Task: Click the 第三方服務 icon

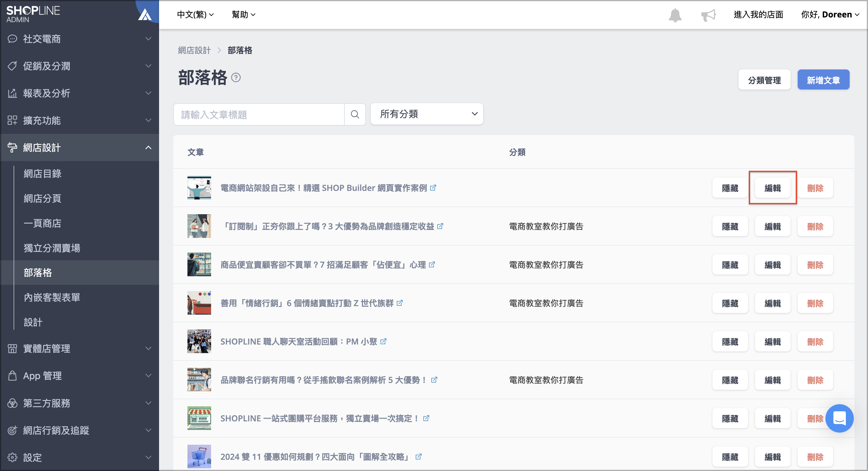Action: (x=12, y=403)
